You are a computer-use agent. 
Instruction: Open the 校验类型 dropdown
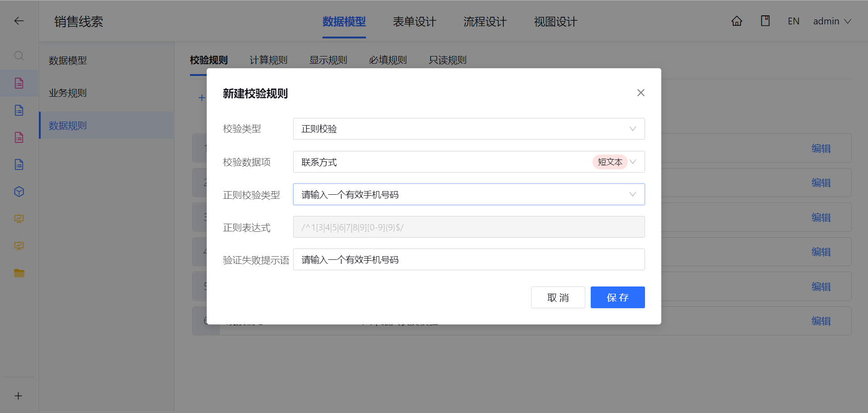[469, 129]
